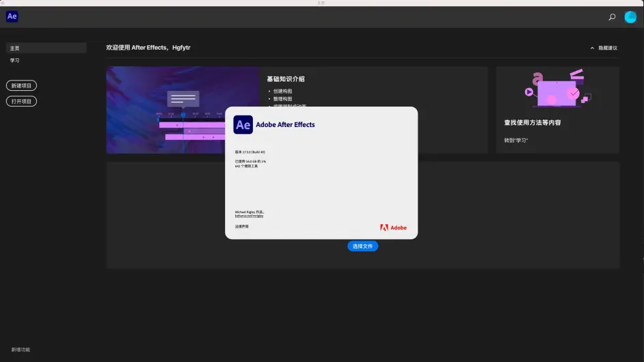Viewport: 644px width, 362px height.
Task: Select the 主页 sidebar item
Action: [x=46, y=48]
